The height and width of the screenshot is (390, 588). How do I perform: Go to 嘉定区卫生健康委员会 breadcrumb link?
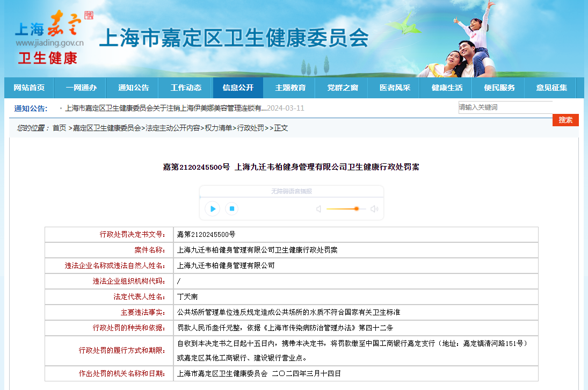coord(107,128)
